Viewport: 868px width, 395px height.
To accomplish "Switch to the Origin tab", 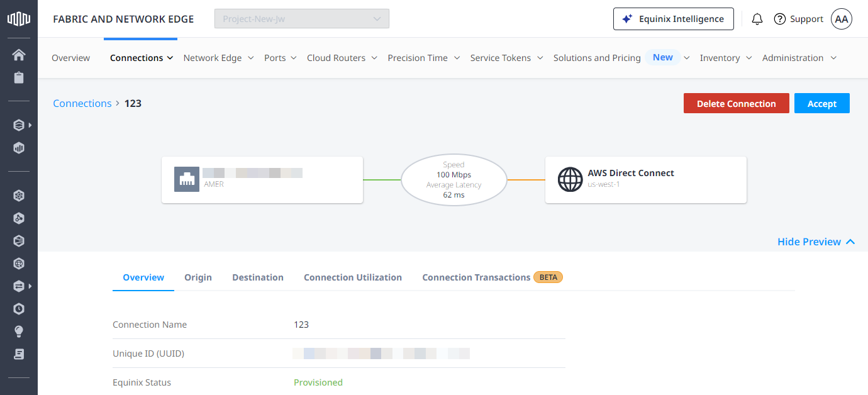I will coord(198,277).
